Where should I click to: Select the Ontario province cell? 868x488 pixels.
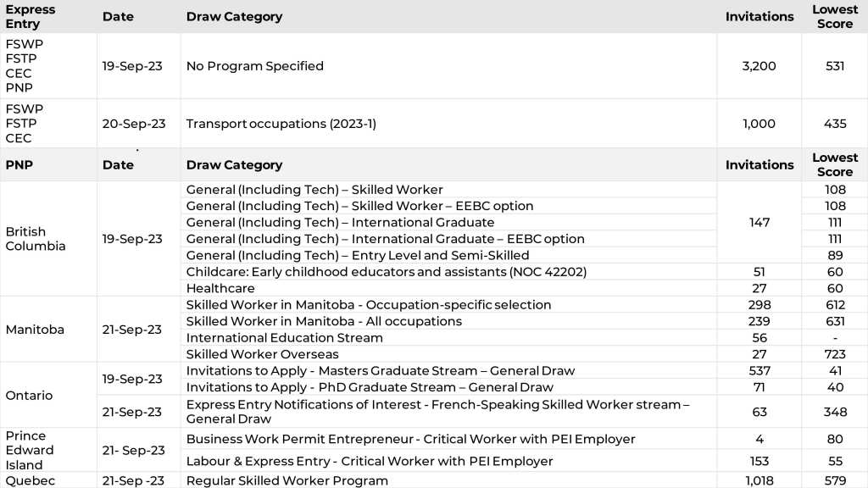click(x=29, y=396)
